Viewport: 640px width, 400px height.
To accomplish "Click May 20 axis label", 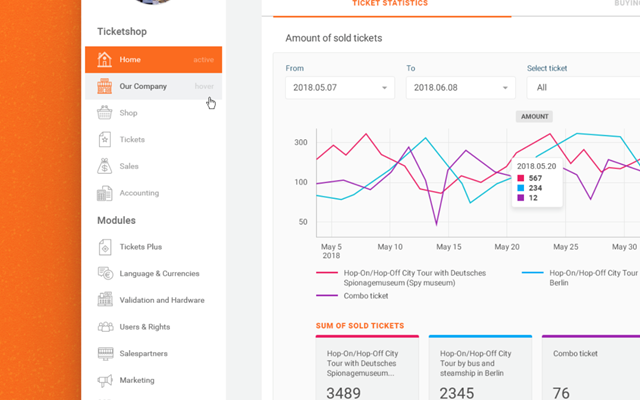I will pos(507,247).
